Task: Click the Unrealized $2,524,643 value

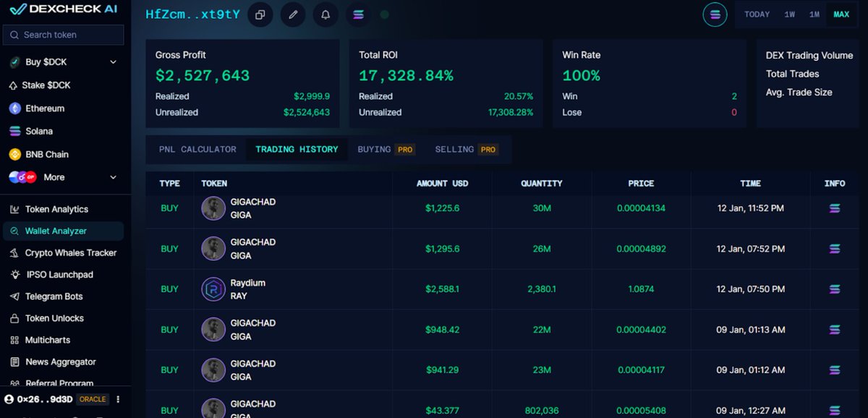Action: point(307,113)
